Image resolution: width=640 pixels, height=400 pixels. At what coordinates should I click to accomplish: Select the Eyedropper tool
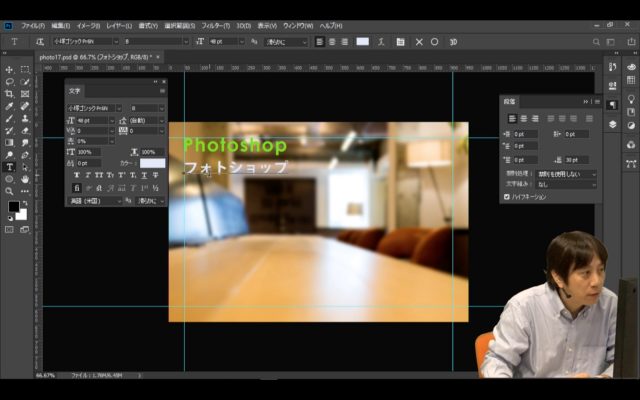click(x=10, y=106)
